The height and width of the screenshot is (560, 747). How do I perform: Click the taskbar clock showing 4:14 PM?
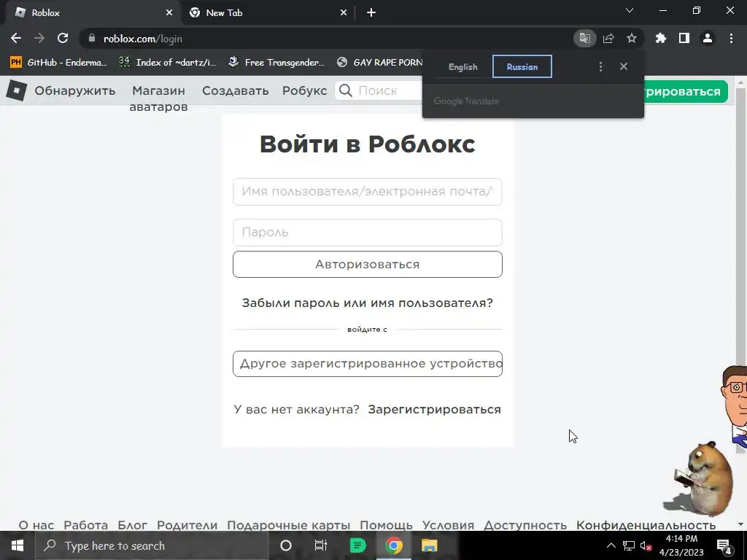click(x=681, y=545)
